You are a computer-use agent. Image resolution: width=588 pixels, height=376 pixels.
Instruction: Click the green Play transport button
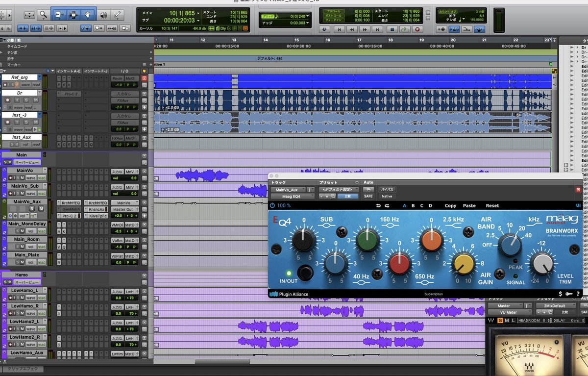tap(405, 29)
